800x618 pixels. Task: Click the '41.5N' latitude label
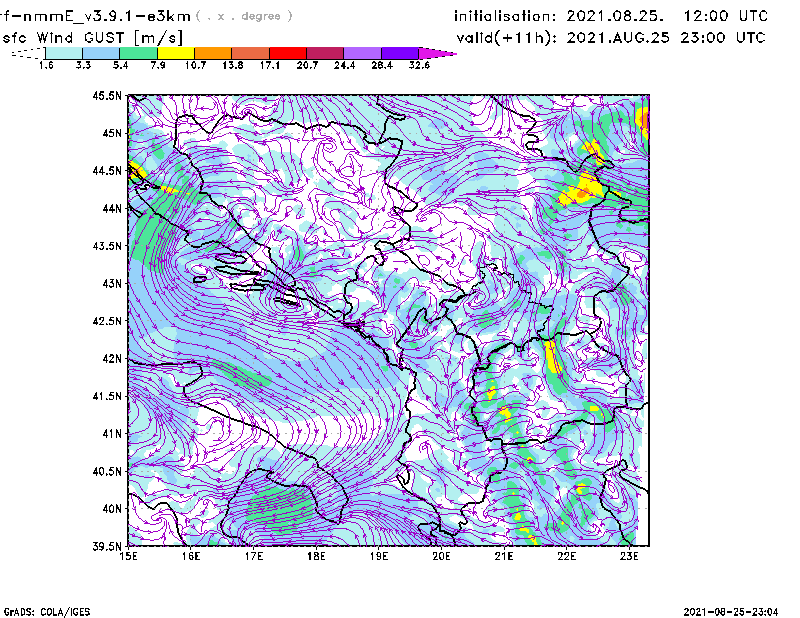[107, 396]
